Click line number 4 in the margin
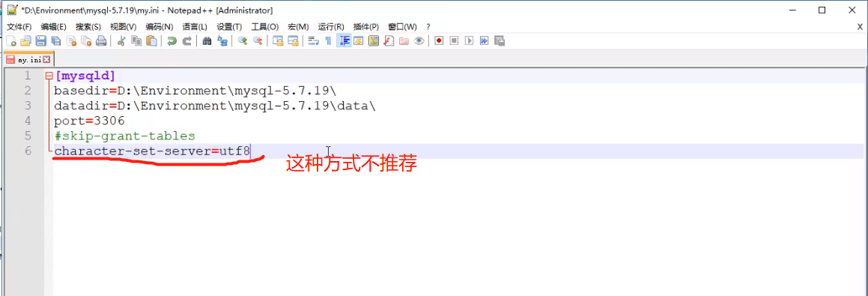The width and height of the screenshot is (868, 296). 28,121
